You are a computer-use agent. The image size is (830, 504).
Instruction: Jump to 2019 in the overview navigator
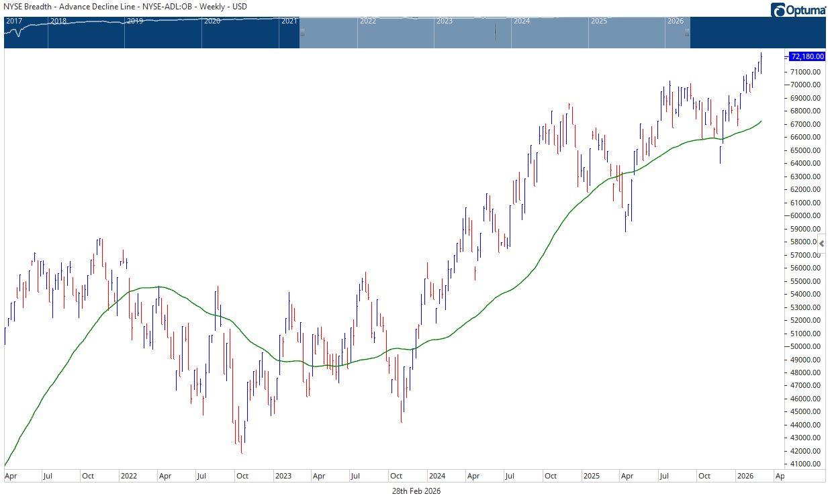tap(135, 21)
